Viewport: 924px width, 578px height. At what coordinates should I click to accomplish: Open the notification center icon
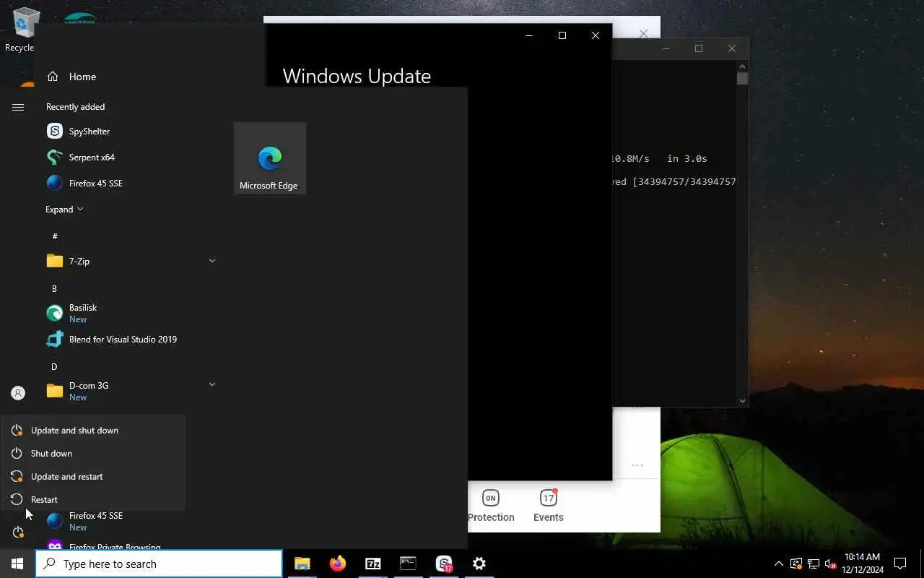[900, 564]
